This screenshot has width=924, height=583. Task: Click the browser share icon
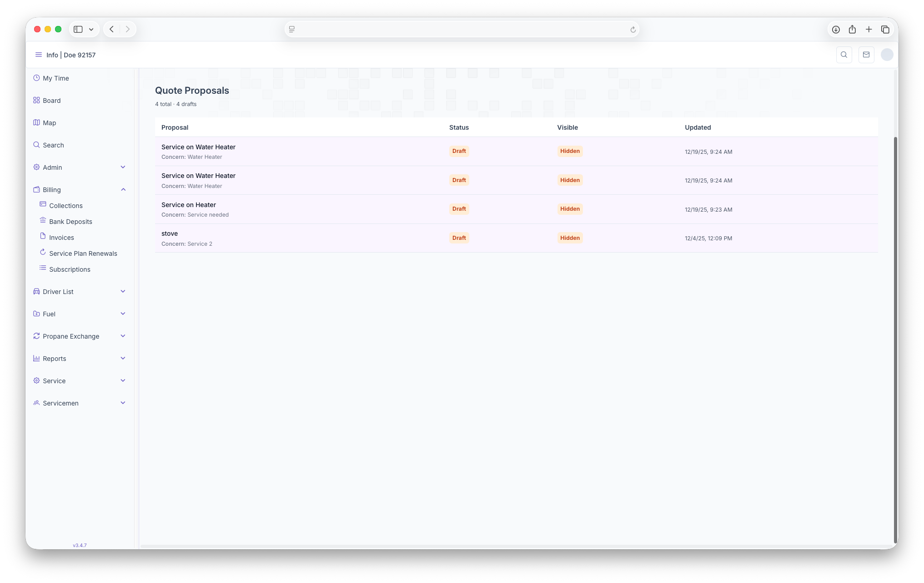(852, 30)
